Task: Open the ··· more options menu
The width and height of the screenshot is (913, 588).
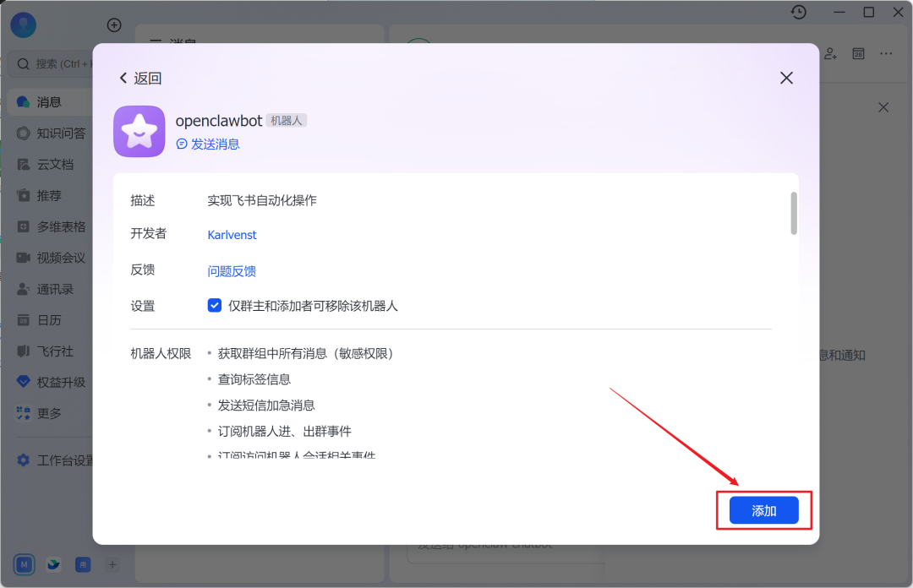Action: click(885, 53)
